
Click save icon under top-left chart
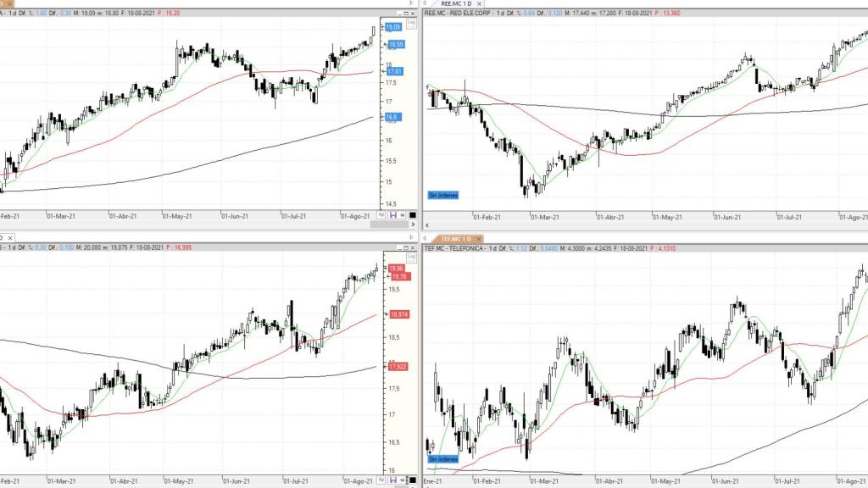392,216
